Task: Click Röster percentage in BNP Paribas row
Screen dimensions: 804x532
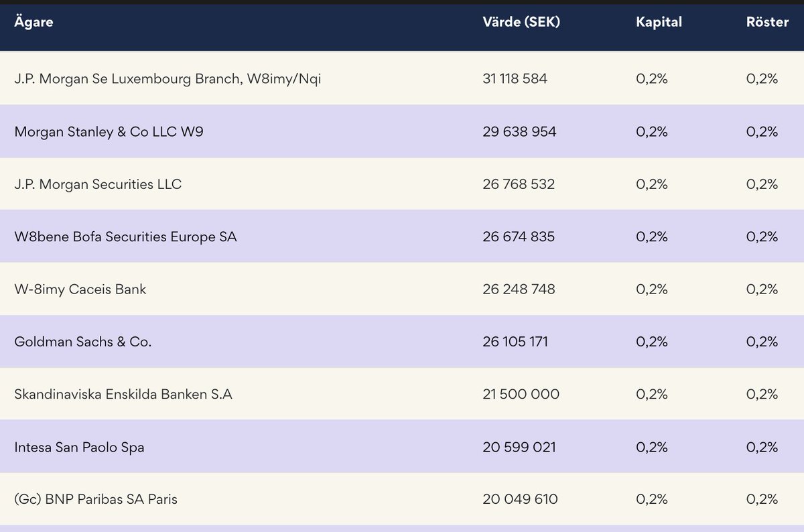Action: pyautogui.click(x=762, y=499)
